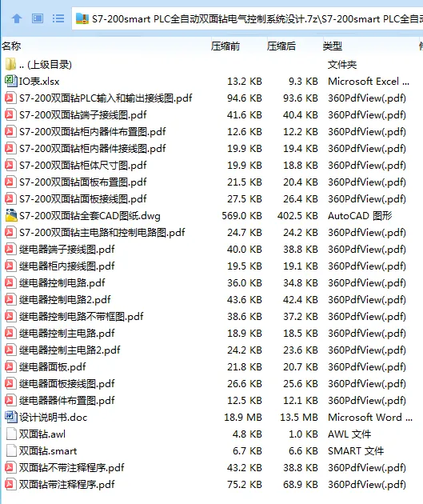Click PDF icon of S7-200双面钻柜体尺寸图.pdf
The width and height of the screenshot is (423, 504).
[10, 166]
